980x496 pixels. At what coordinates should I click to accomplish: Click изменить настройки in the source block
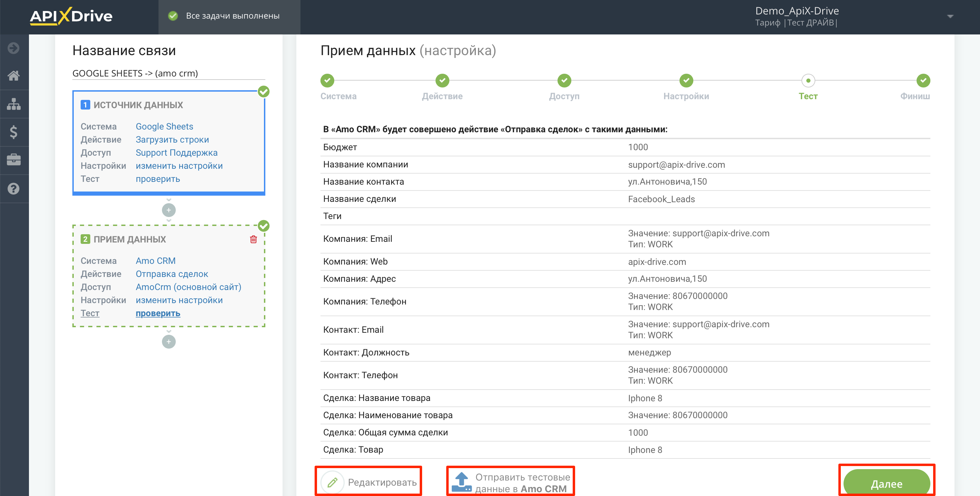click(179, 166)
